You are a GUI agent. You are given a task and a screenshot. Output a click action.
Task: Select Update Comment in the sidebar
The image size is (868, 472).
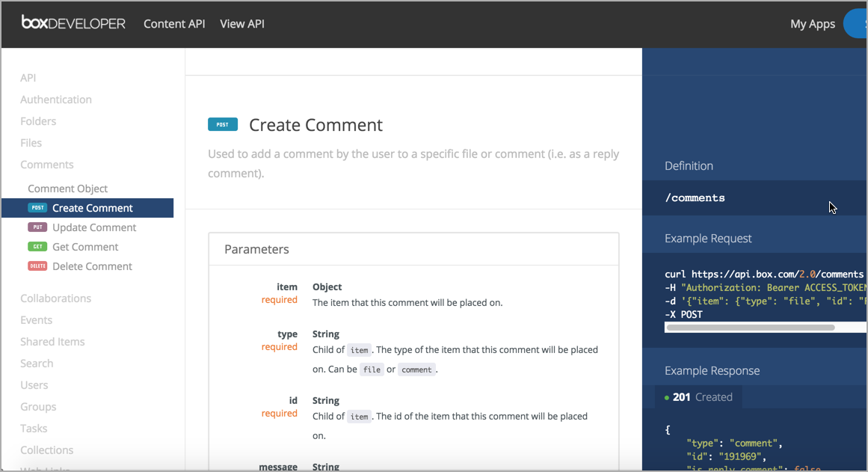(94, 227)
